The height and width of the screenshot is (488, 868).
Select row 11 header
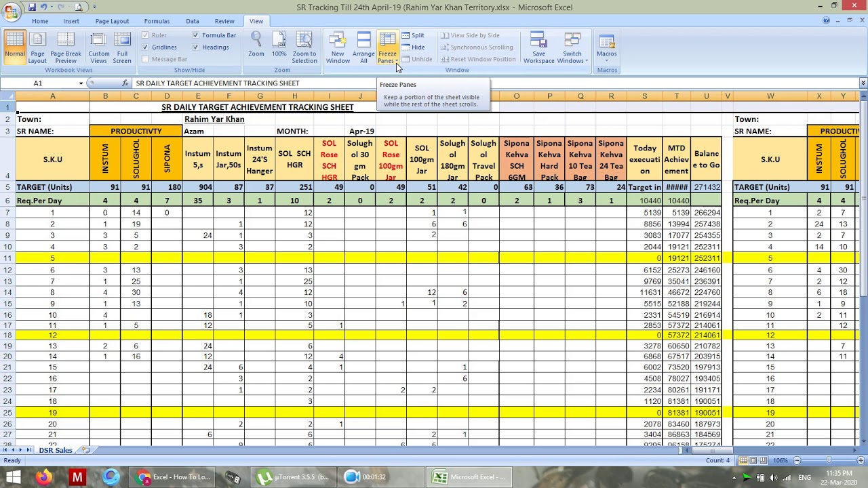[x=7, y=258]
